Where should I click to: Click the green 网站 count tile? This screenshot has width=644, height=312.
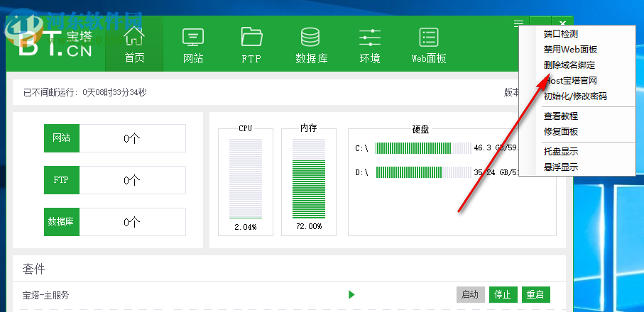tap(62, 138)
